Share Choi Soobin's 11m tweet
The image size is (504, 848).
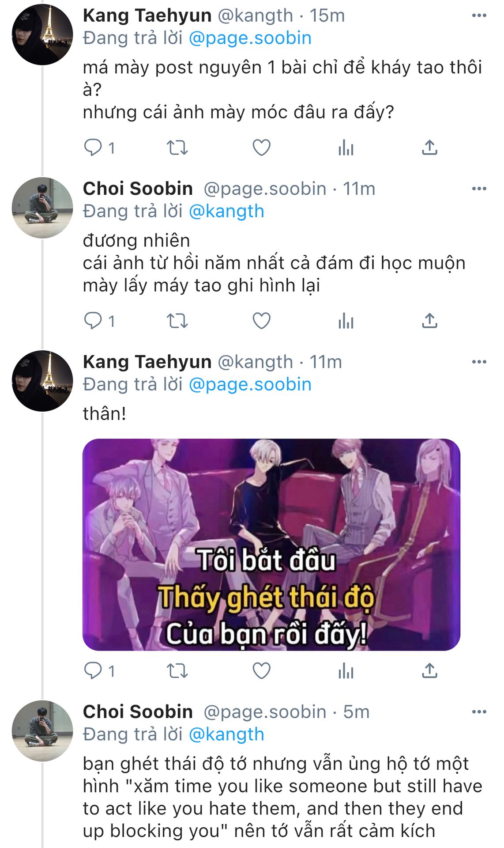pyautogui.click(x=429, y=321)
